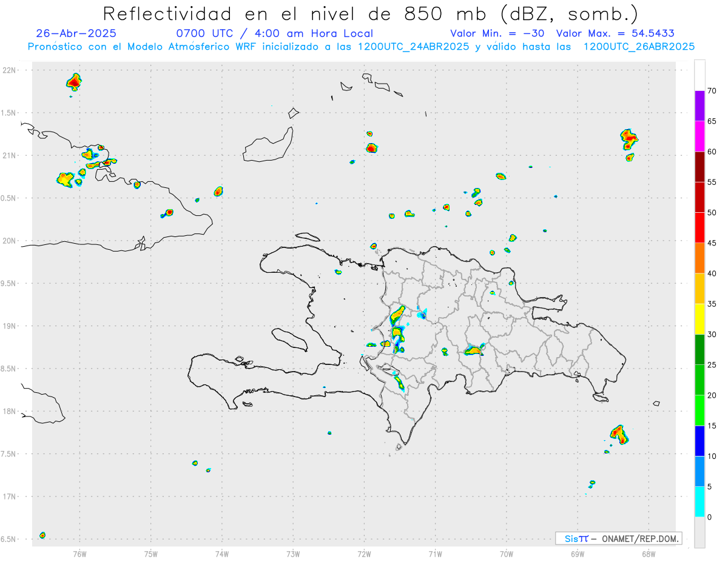Click the dark green 25–30 dBZ colorbar segment

699,349
